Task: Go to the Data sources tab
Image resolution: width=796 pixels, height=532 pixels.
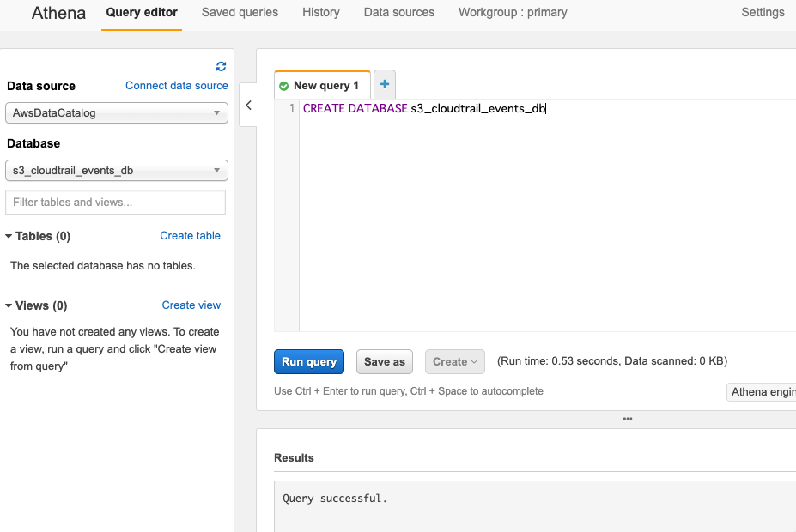Action: 399,12
